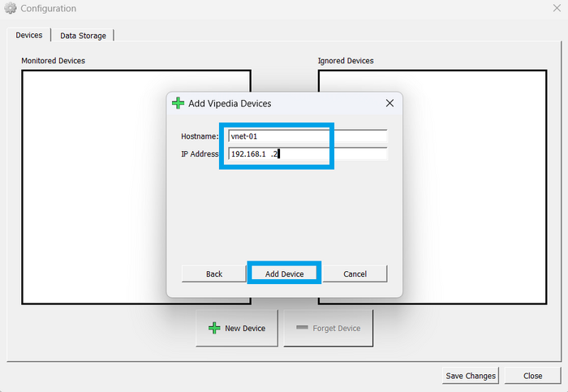Image resolution: width=568 pixels, height=392 pixels.
Task: Click the green plus icon on New Device
Action: pyautogui.click(x=214, y=328)
